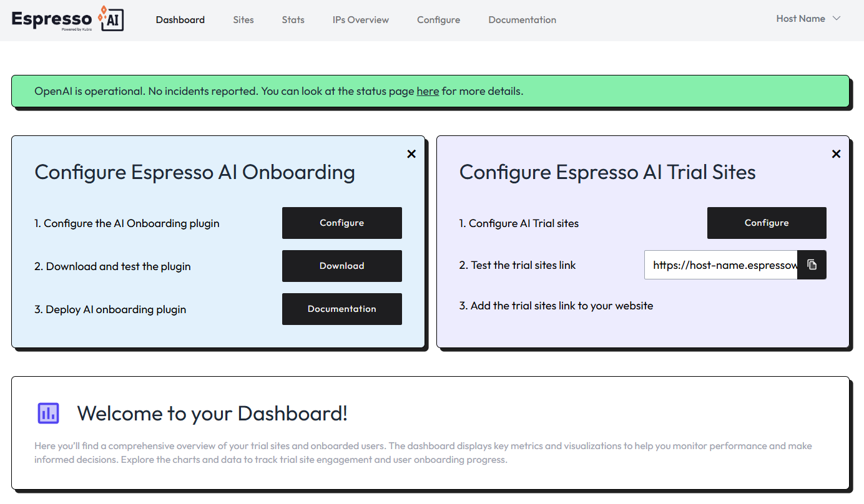Open the Host Name dropdown
Screen dimensions: 864x504
tap(801, 19)
